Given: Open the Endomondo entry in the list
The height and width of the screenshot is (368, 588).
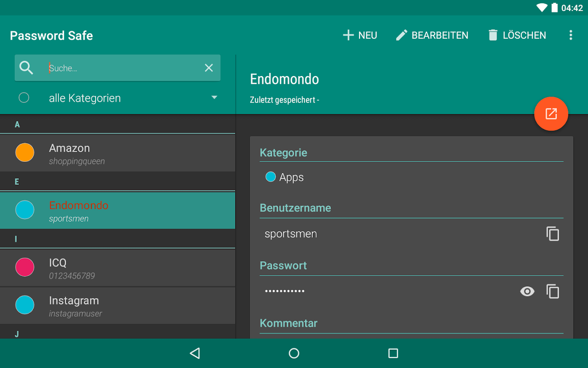Looking at the screenshot, I should point(118,210).
